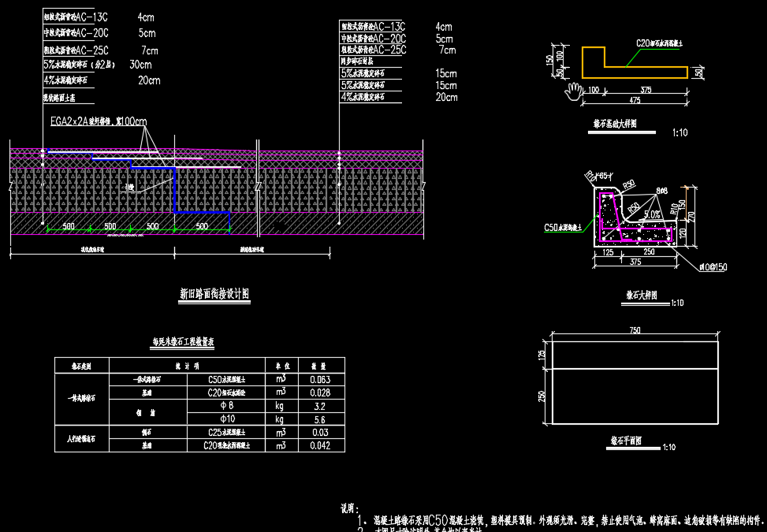Select the Φ10 rebar table cell
The height and width of the screenshot is (532, 767).
(x=228, y=419)
